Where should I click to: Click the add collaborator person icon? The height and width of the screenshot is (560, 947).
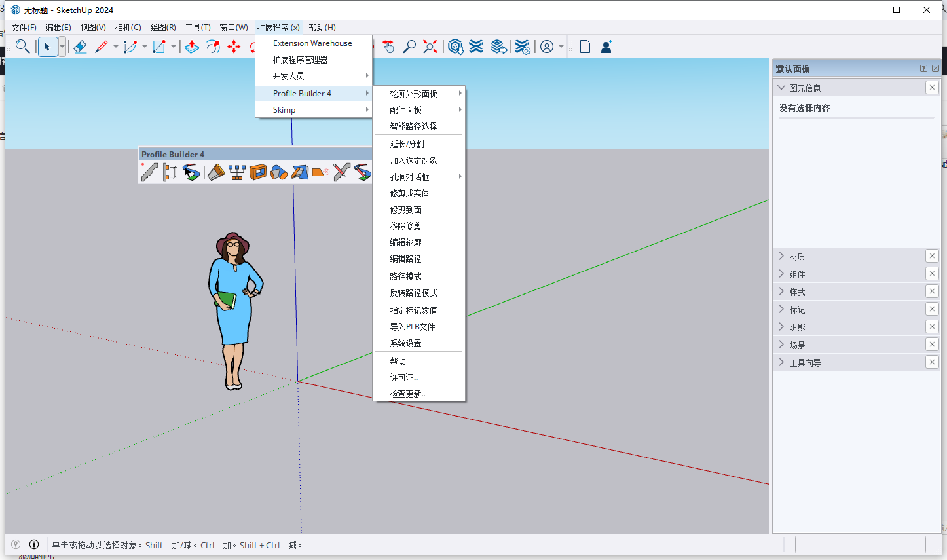(606, 47)
